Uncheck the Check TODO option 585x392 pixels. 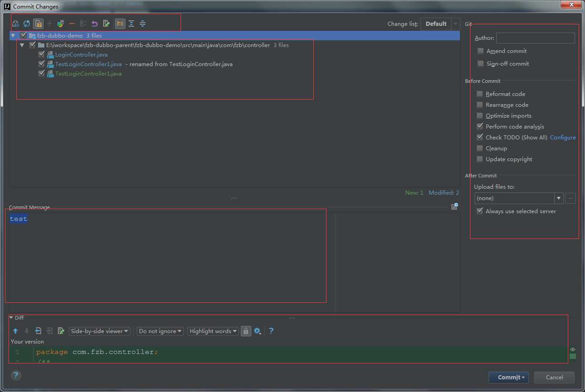[480, 137]
